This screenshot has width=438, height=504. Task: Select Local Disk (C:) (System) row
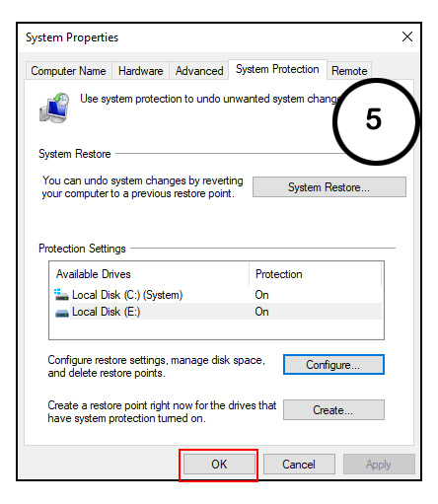pyautogui.click(x=217, y=295)
